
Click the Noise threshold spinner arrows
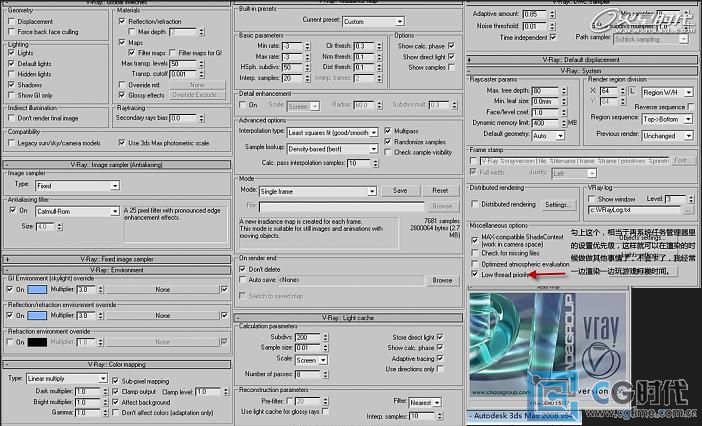pos(552,26)
